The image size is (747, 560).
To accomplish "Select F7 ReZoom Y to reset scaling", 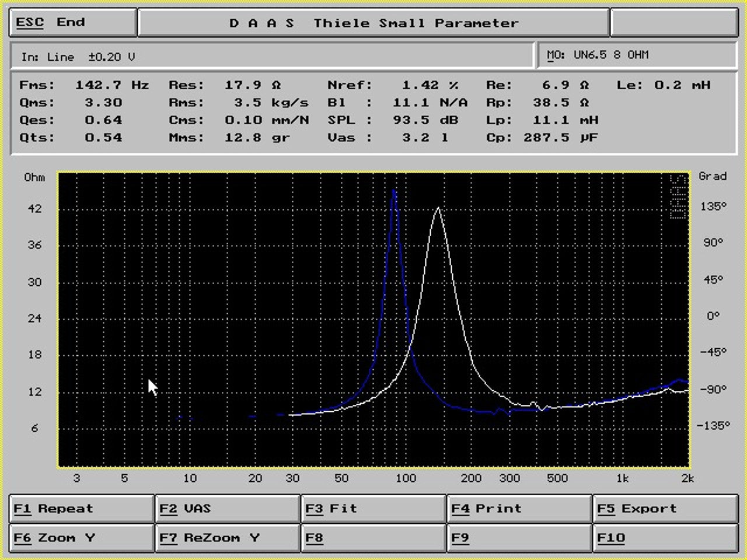I will point(227,537).
